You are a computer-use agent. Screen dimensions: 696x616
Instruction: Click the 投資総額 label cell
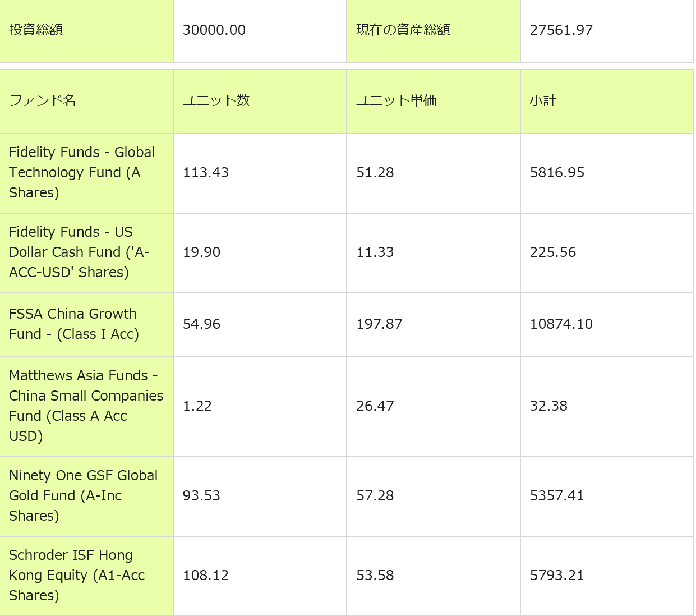click(36, 30)
